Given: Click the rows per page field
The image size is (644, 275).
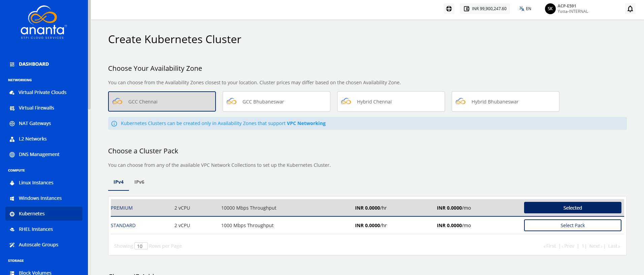Looking at the screenshot, I should (141, 246).
